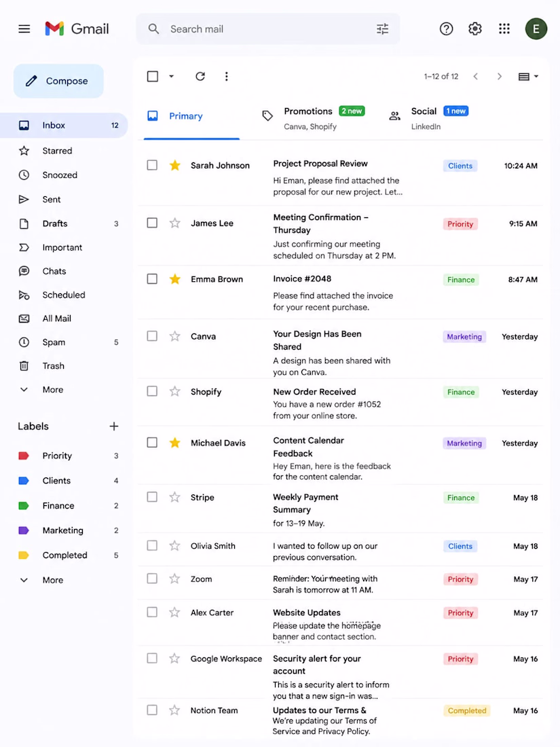The height and width of the screenshot is (747, 560).
Task: Open the Scheduled folder
Action: click(x=64, y=295)
